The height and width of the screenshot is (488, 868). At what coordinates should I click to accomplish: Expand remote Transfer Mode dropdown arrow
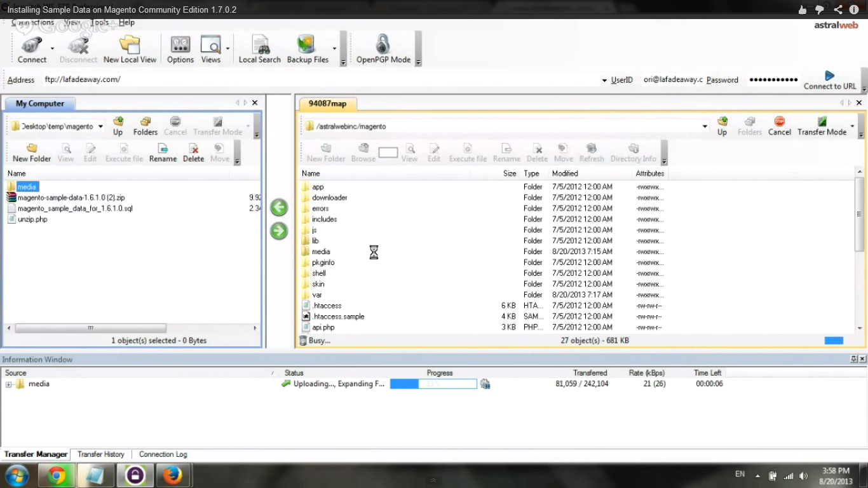(x=852, y=126)
